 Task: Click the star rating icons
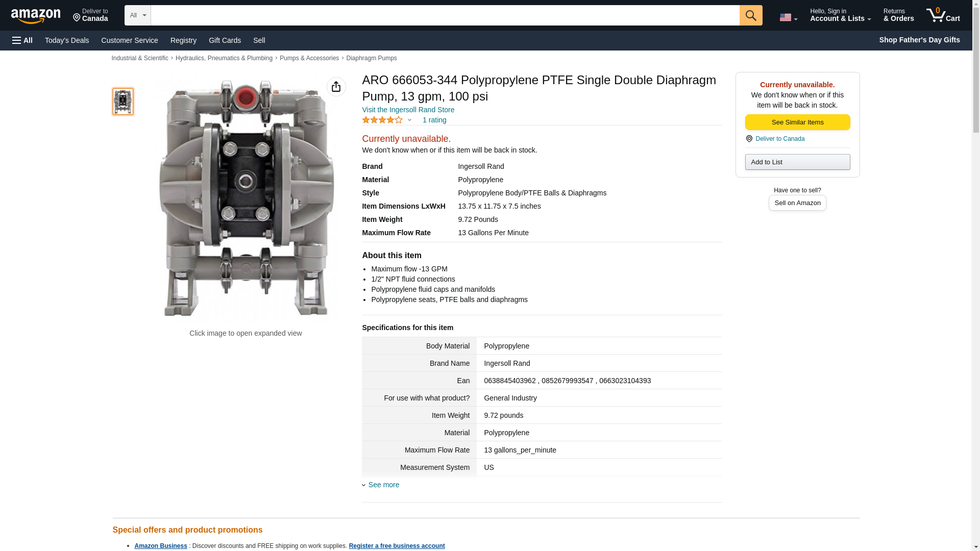(x=382, y=120)
